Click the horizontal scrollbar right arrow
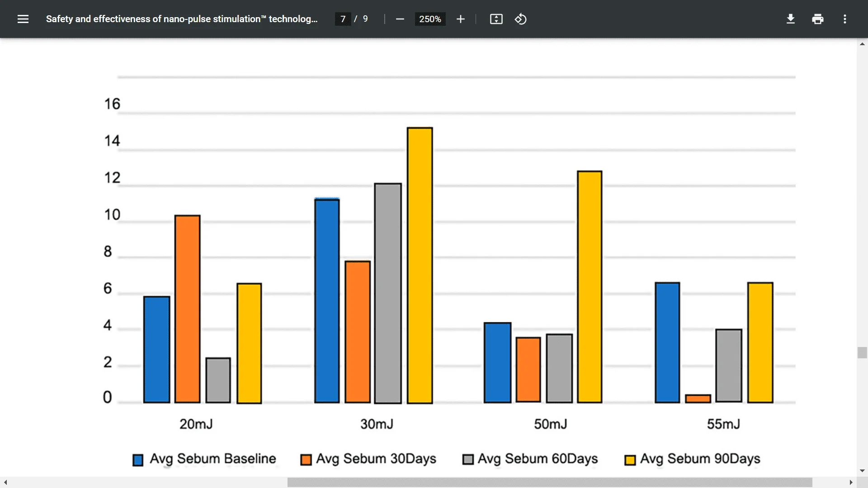The width and height of the screenshot is (868, 488). point(851,483)
